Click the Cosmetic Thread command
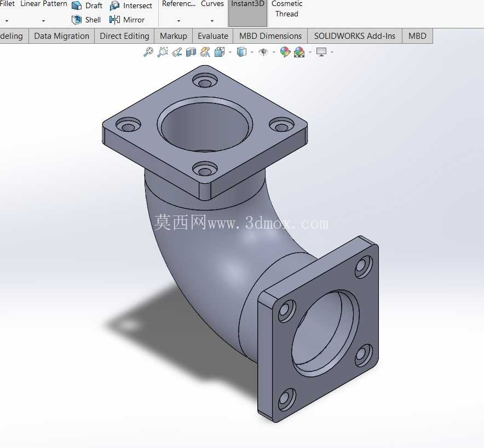484x448 pixels. (287, 9)
